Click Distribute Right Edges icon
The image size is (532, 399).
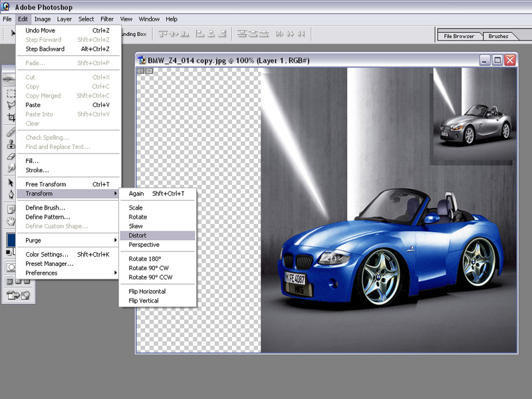coord(301,34)
